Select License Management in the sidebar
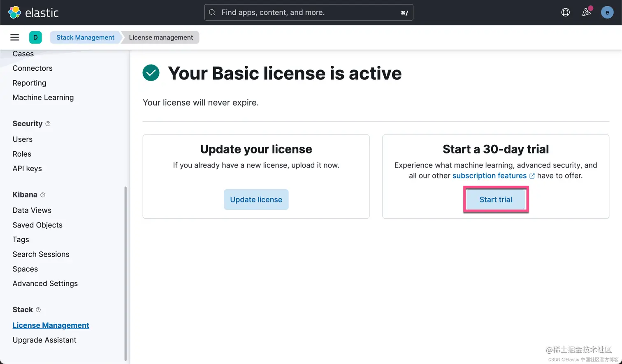The height and width of the screenshot is (364, 622). (51, 325)
